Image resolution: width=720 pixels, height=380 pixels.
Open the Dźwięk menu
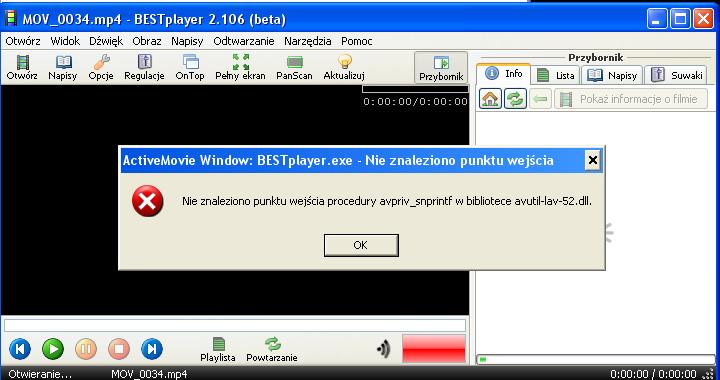pos(106,41)
